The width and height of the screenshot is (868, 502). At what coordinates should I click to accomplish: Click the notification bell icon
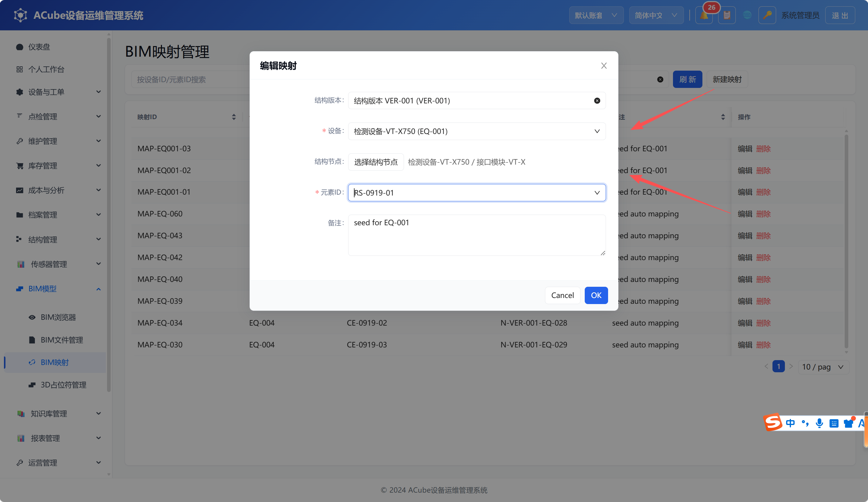704,15
